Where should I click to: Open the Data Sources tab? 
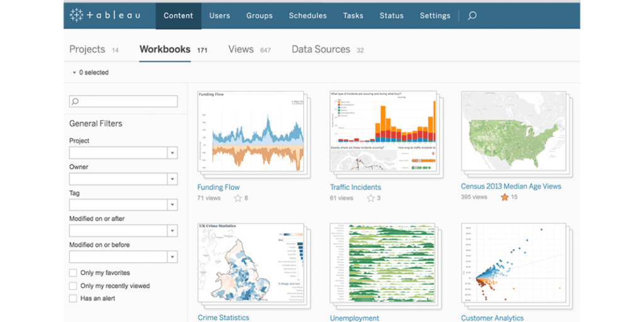(x=321, y=49)
